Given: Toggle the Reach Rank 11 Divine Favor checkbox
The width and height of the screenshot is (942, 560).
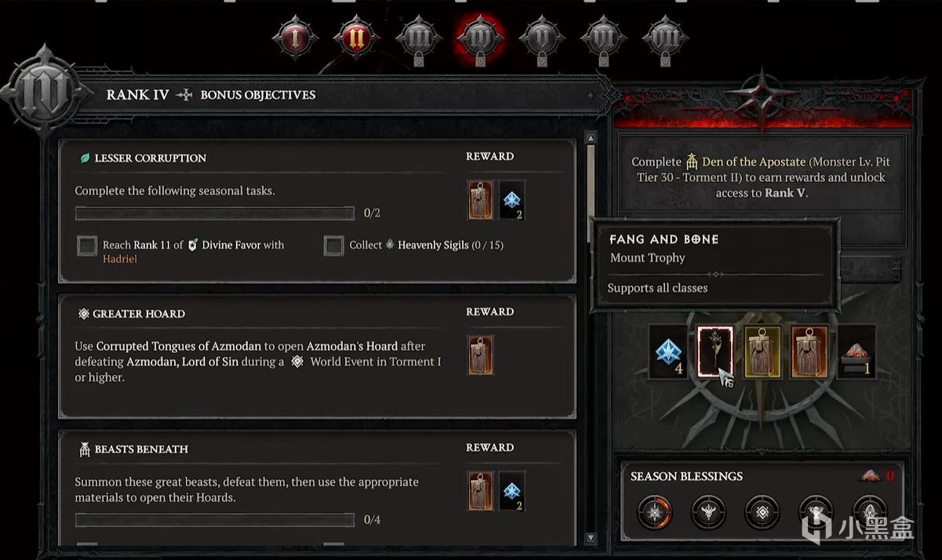Looking at the screenshot, I should tap(87, 246).
